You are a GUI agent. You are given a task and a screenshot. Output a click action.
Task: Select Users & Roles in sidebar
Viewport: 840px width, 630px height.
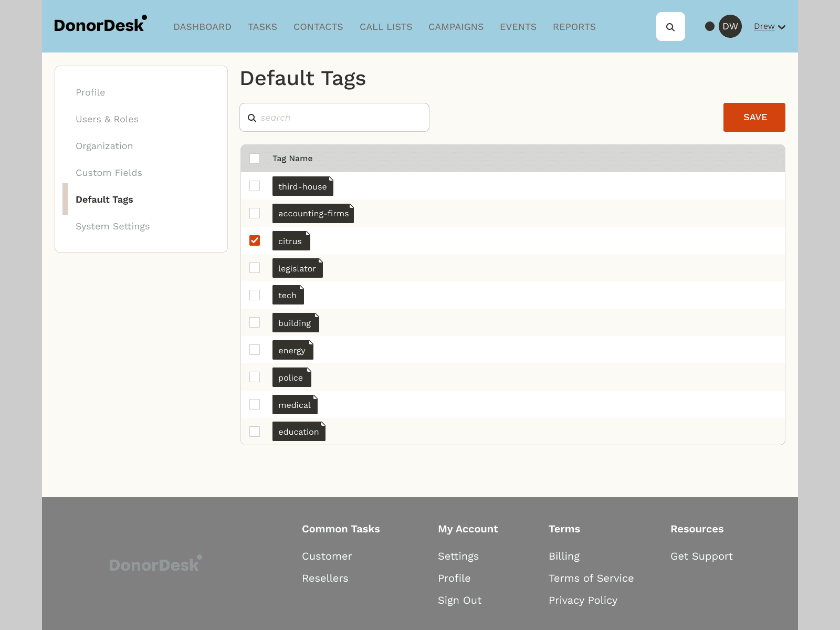(107, 119)
